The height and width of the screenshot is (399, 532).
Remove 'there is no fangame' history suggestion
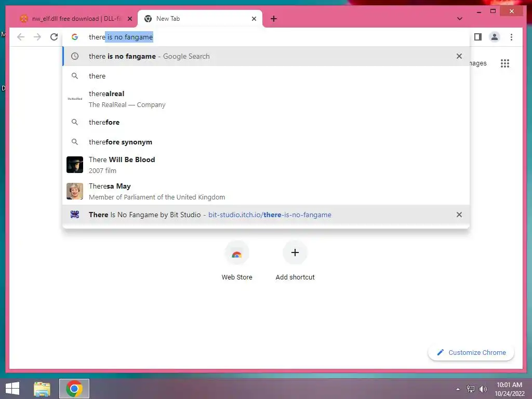coord(459,56)
